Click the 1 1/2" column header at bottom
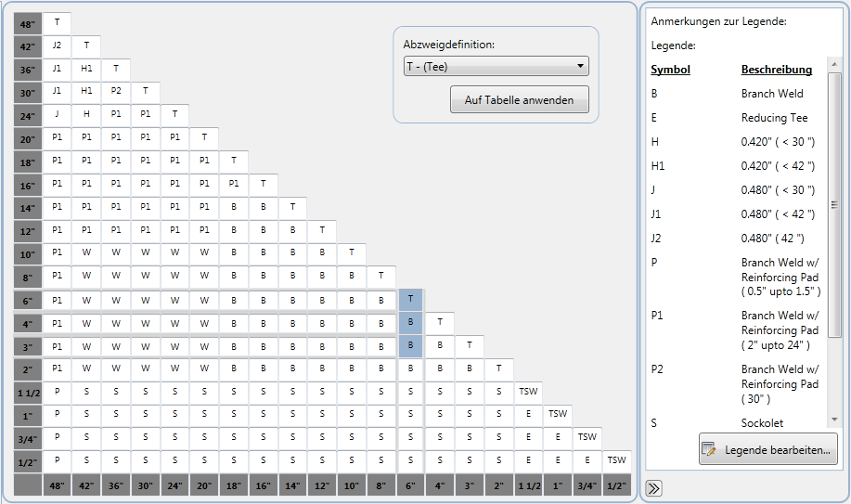The width and height of the screenshot is (851, 504). pyautogui.click(x=528, y=484)
